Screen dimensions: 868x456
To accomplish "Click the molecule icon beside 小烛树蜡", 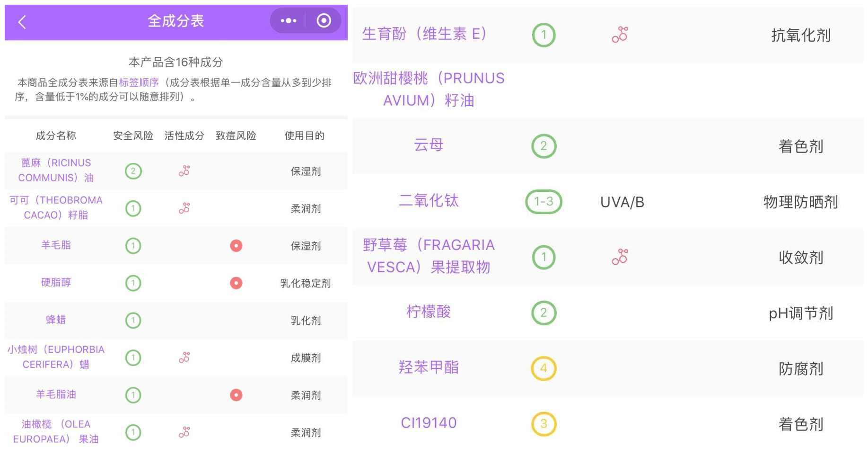I will (184, 358).
